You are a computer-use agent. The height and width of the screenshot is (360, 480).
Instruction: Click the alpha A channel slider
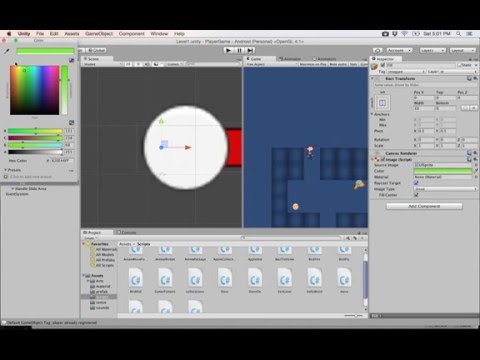click(x=35, y=152)
